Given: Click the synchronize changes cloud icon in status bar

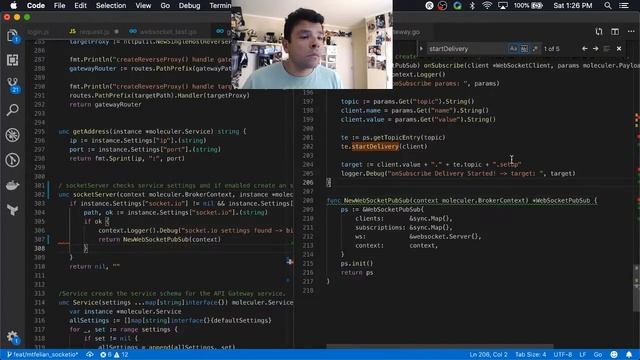Looking at the screenshot, I should [90, 355].
